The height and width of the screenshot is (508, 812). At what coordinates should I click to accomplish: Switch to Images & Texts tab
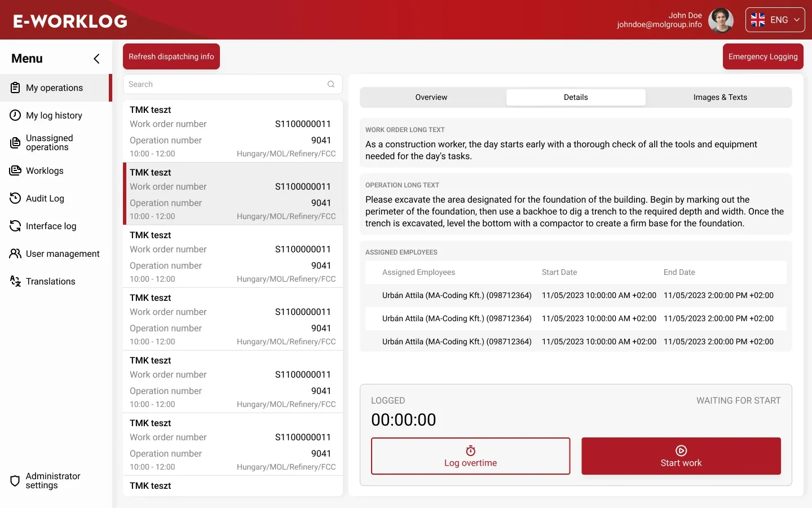point(720,97)
